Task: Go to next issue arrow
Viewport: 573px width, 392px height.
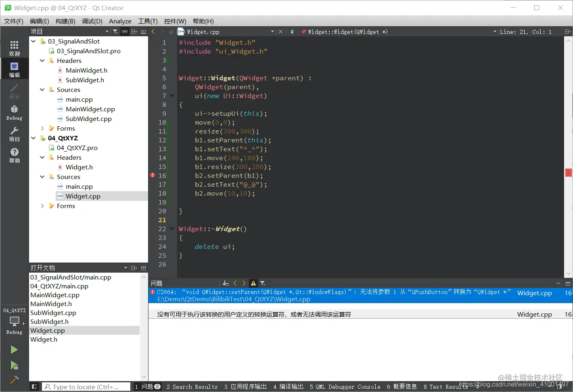Action: (x=244, y=283)
